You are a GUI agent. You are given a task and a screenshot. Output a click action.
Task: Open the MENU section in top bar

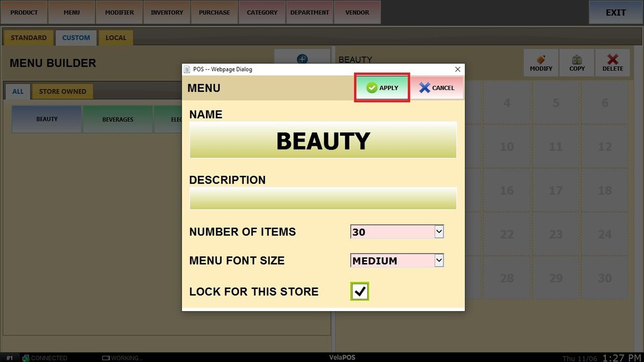pyautogui.click(x=71, y=12)
